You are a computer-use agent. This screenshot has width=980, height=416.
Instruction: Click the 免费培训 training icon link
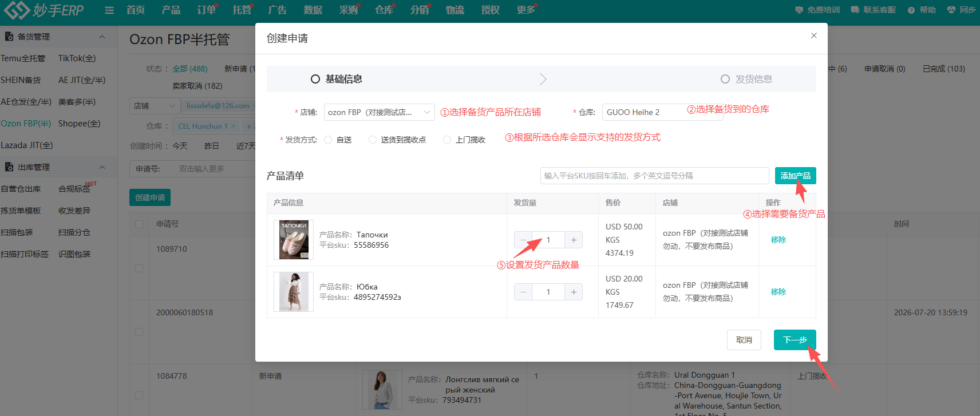click(x=799, y=10)
